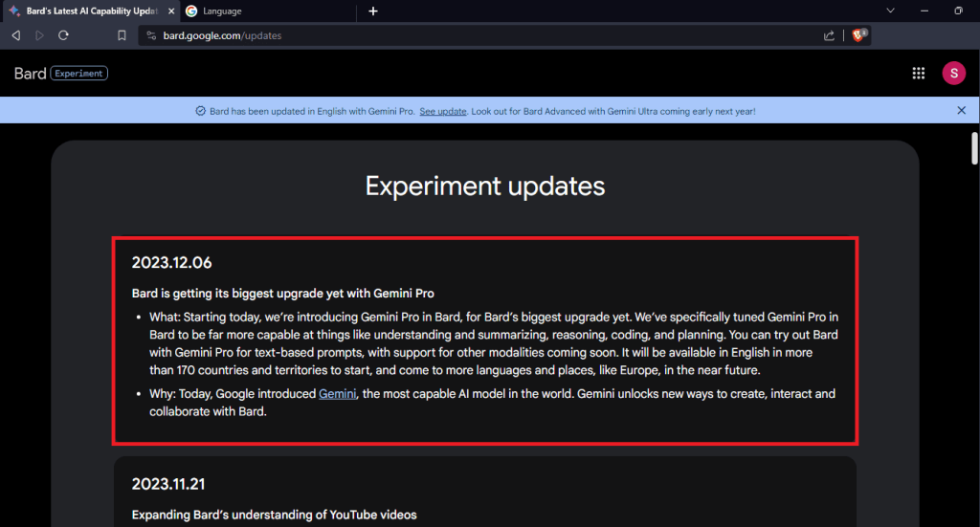Click the Experiment badge next to Bard
This screenshot has width=980, height=527.
pyautogui.click(x=78, y=73)
